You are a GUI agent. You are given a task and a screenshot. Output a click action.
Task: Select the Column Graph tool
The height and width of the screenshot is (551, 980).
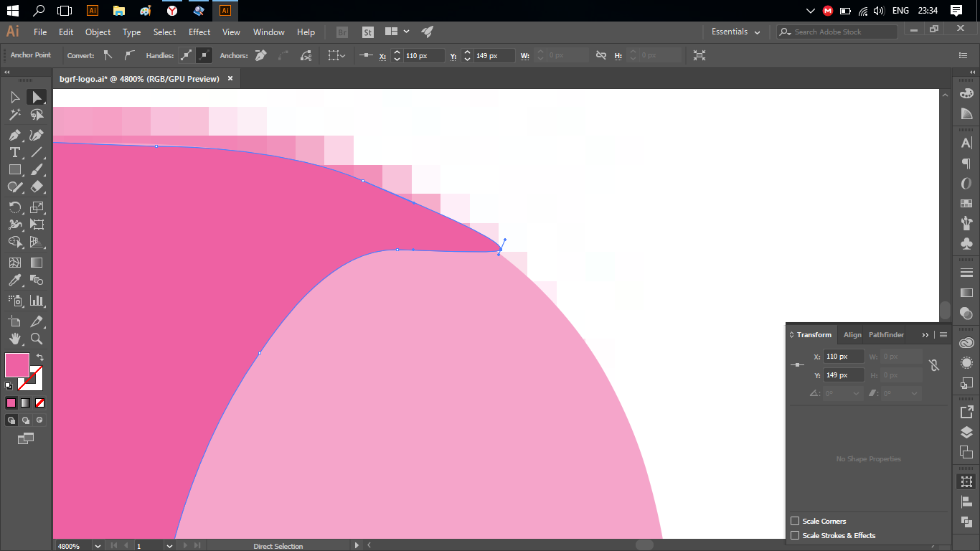tap(37, 301)
